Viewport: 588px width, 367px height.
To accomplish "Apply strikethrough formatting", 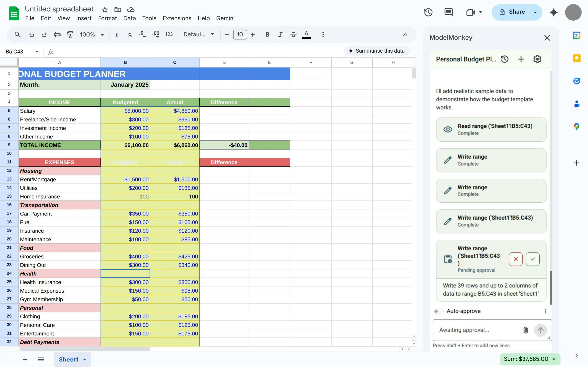I will coord(293,34).
